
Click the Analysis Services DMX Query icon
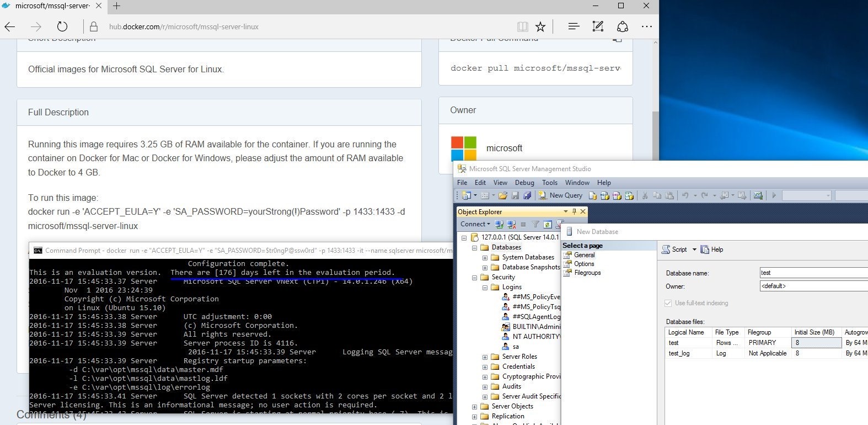point(617,195)
